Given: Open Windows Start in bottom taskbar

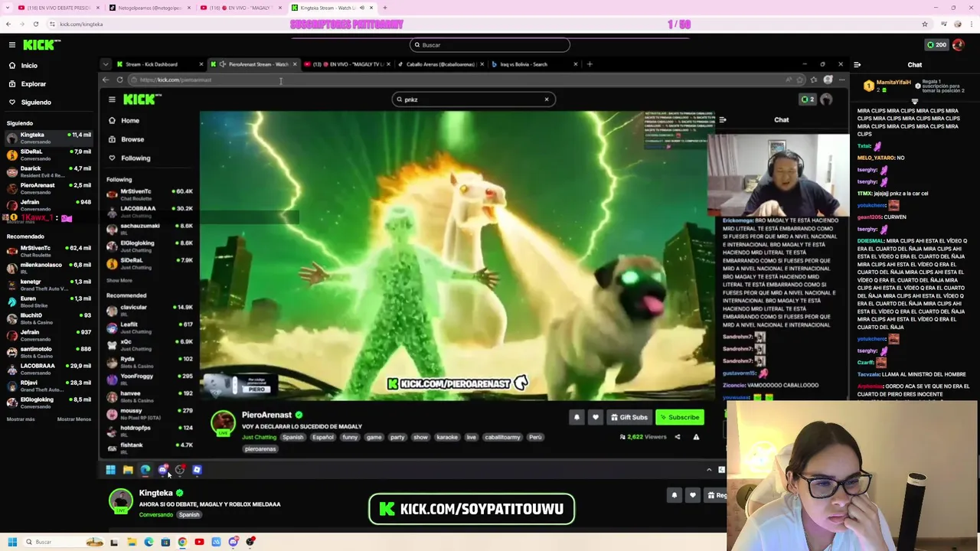Looking at the screenshot, I should [x=11, y=542].
